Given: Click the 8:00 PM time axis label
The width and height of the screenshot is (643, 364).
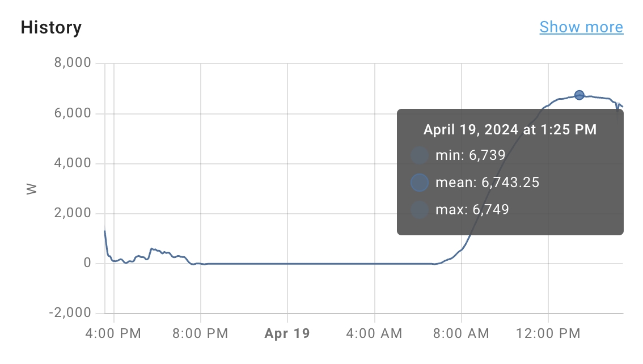Looking at the screenshot, I should tap(201, 333).
